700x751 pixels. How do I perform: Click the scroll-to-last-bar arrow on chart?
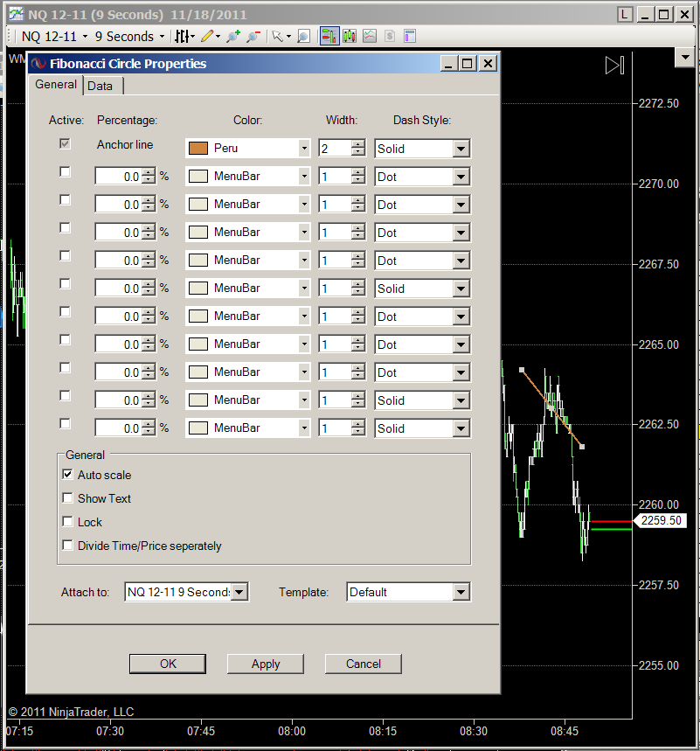[x=614, y=66]
